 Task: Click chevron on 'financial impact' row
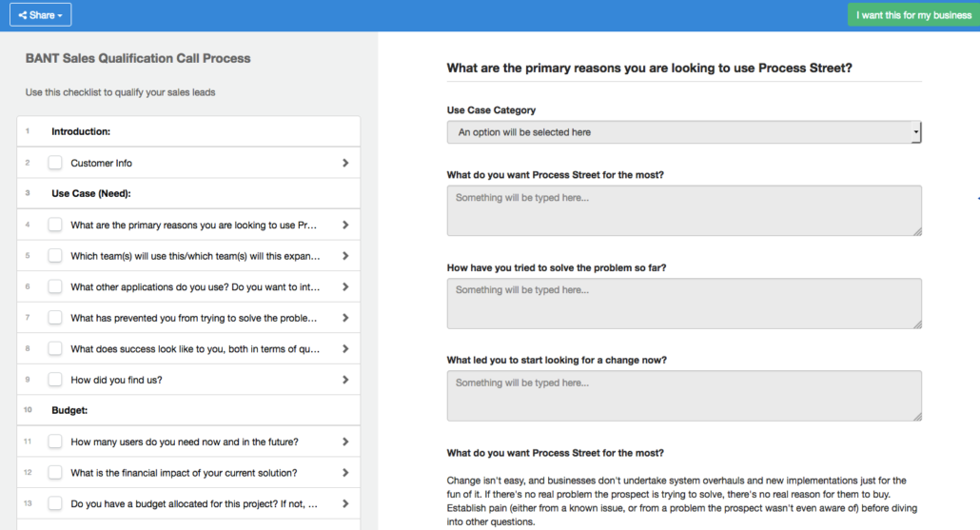345,473
